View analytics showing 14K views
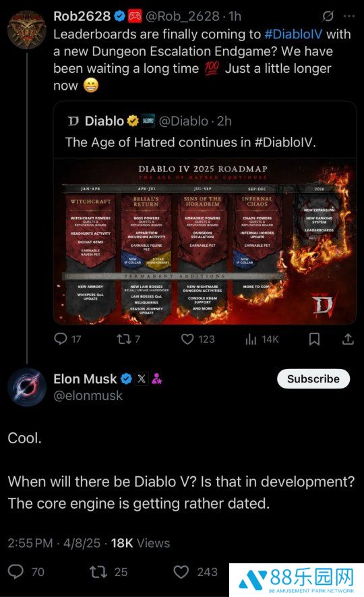The image size is (364, 597). (x=262, y=339)
